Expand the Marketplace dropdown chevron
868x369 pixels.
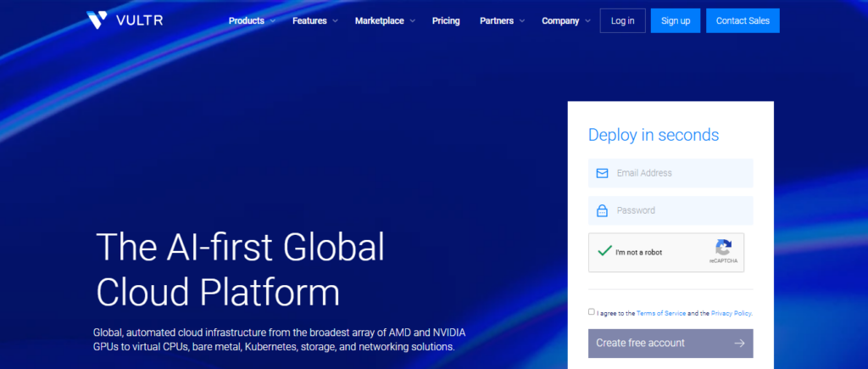coord(413,21)
